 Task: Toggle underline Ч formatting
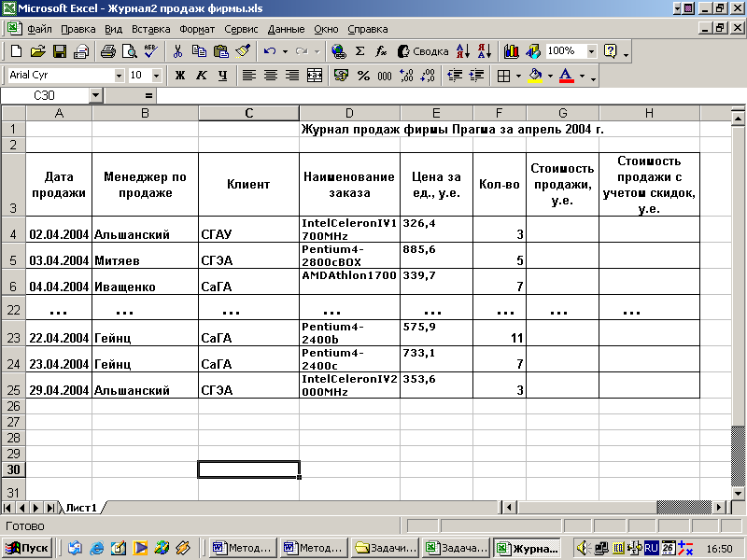(222, 76)
